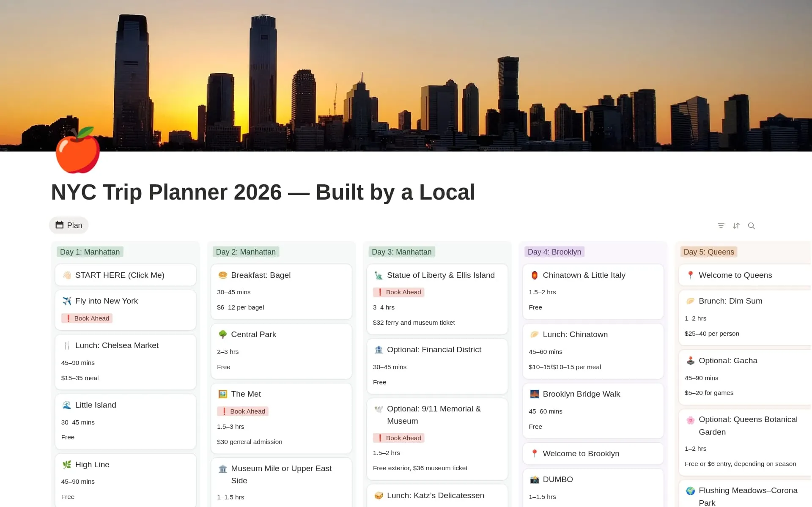
Task: Select the Day 1: Manhattan column header
Action: coord(90,252)
